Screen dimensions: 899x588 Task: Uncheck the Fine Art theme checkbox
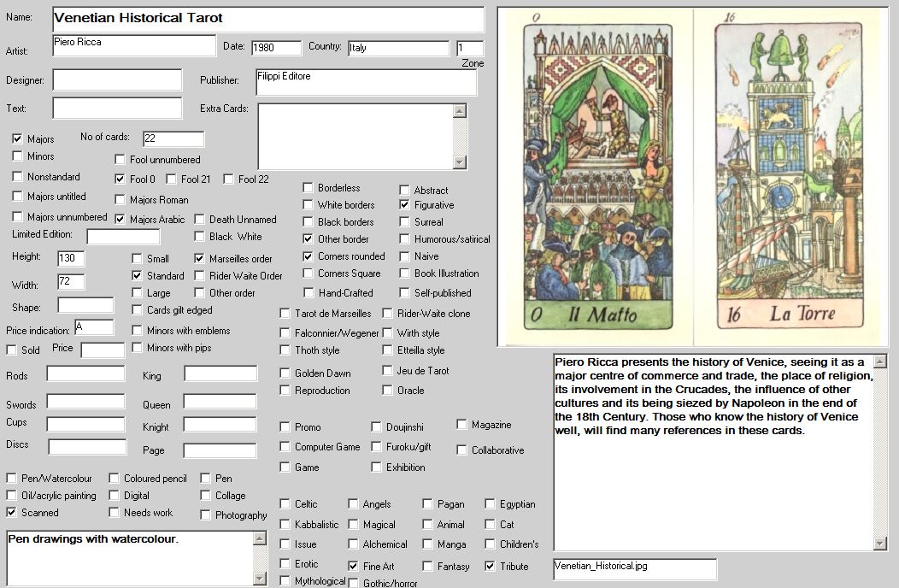click(354, 566)
